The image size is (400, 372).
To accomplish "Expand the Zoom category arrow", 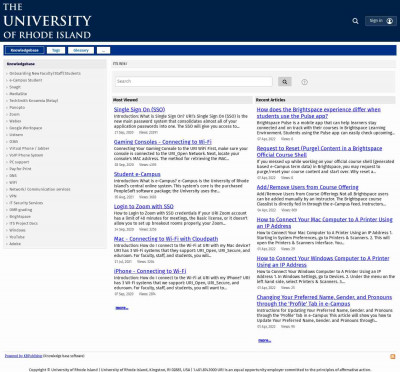I will (x=7, y=114).
